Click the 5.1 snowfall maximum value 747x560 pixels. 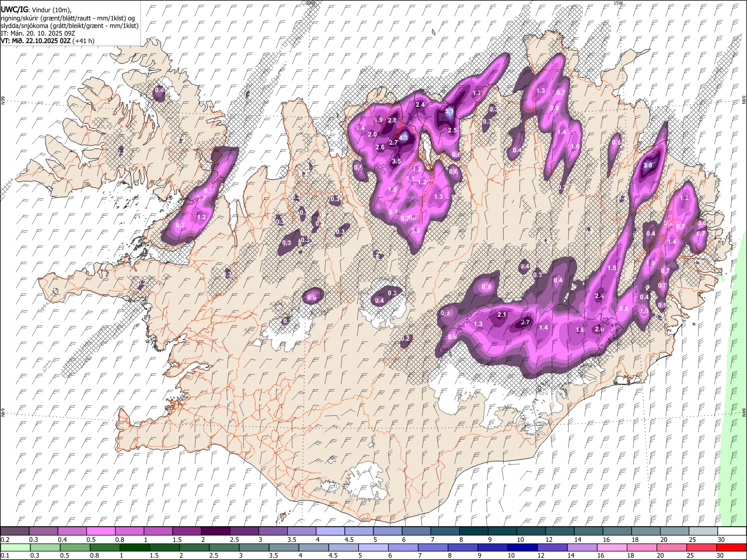click(449, 111)
